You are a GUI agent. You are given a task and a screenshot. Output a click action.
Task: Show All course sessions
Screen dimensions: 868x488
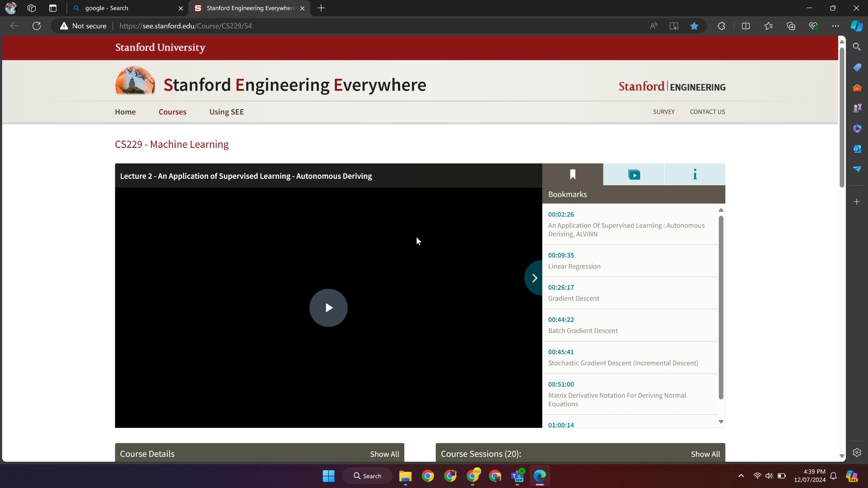click(705, 454)
